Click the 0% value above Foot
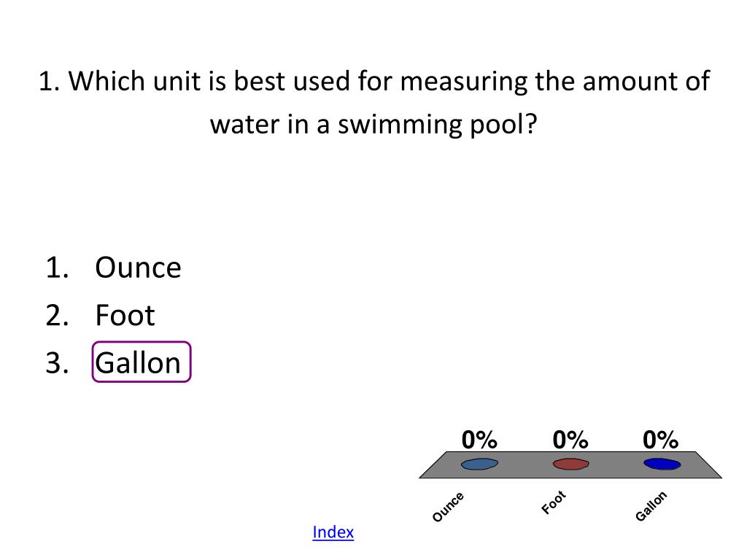 tap(570, 440)
